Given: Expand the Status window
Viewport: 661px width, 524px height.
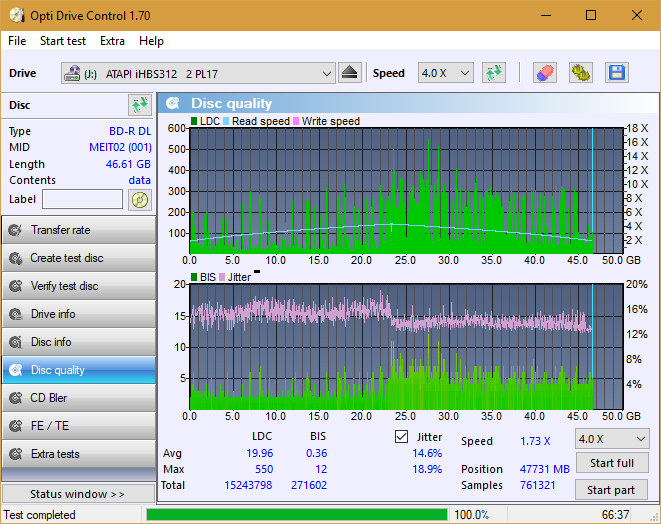Looking at the screenshot, I should (x=78, y=494).
